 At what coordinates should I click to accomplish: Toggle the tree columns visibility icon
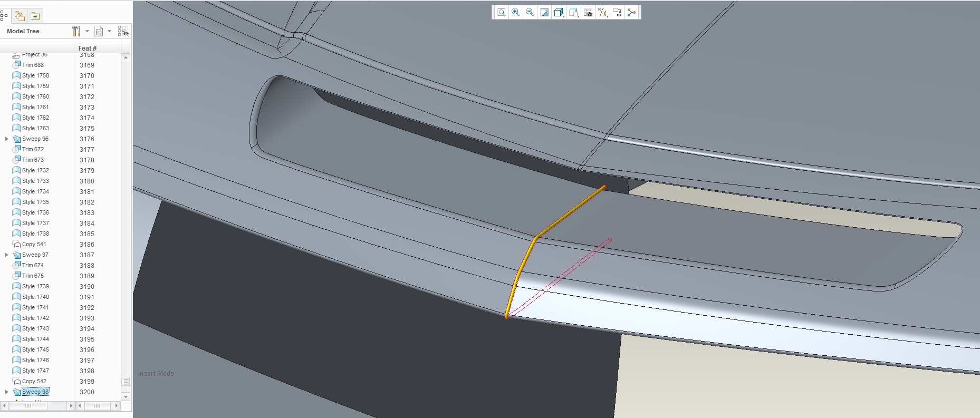[123, 31]
